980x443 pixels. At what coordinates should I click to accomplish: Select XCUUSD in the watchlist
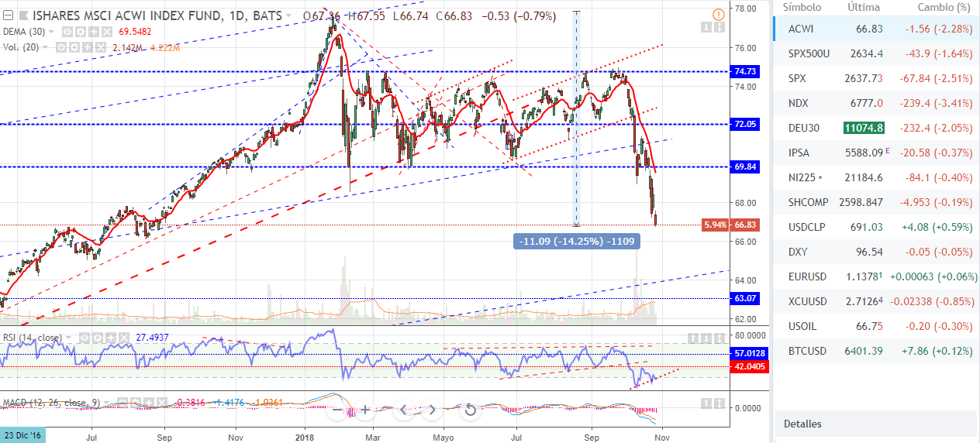pos(876,301)
